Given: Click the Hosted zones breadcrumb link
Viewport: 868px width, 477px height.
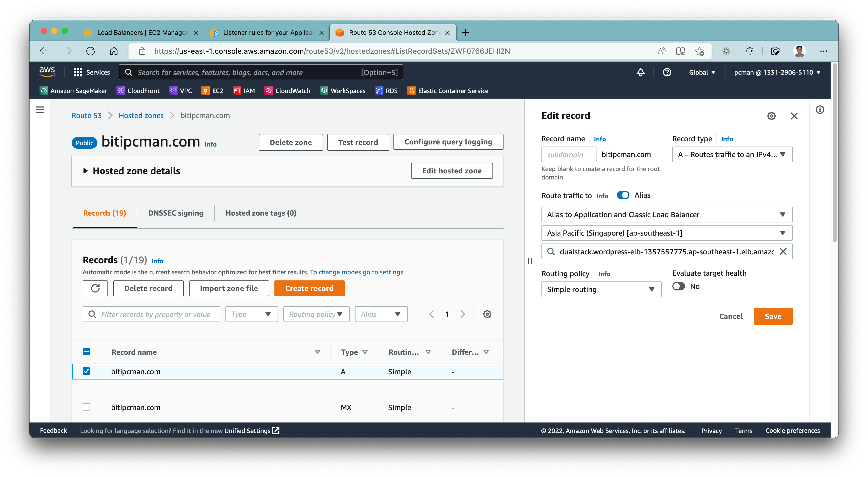Looking at the screenshot, I should point(141,116).
